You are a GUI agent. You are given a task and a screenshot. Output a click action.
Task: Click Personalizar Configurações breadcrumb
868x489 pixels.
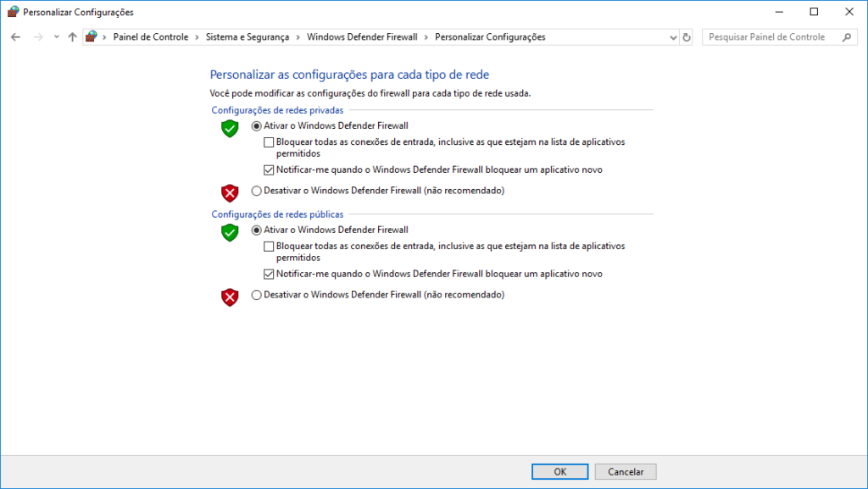pyautogui.click(x=490, y=37)
